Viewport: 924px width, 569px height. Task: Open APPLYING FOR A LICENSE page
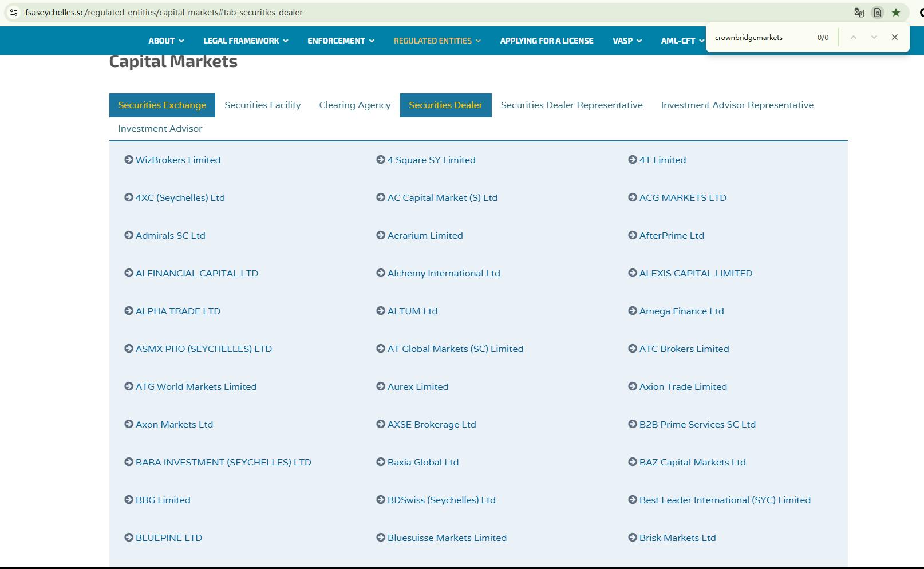click(546, 41)
